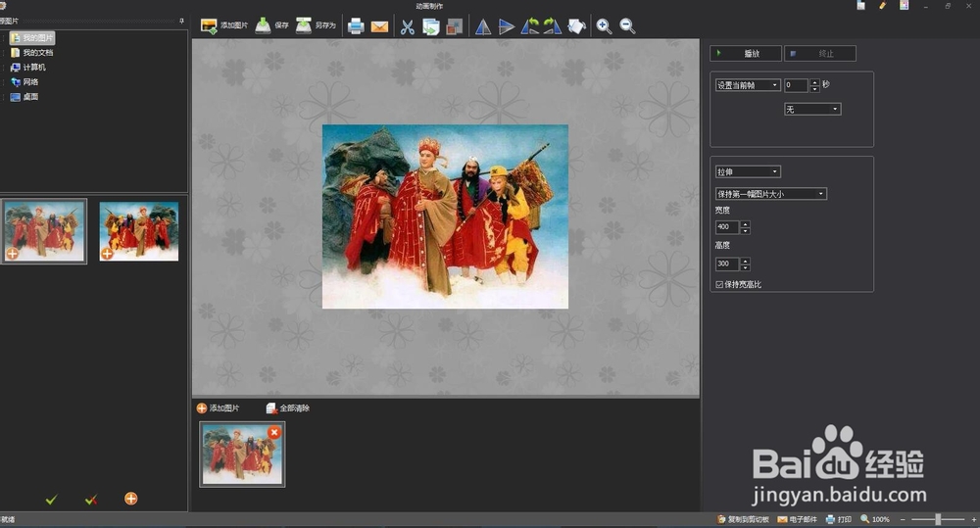Screen dimensions: 980x528
Task: Click the colored page icon in title bar
Action: [x=904, y=5]
